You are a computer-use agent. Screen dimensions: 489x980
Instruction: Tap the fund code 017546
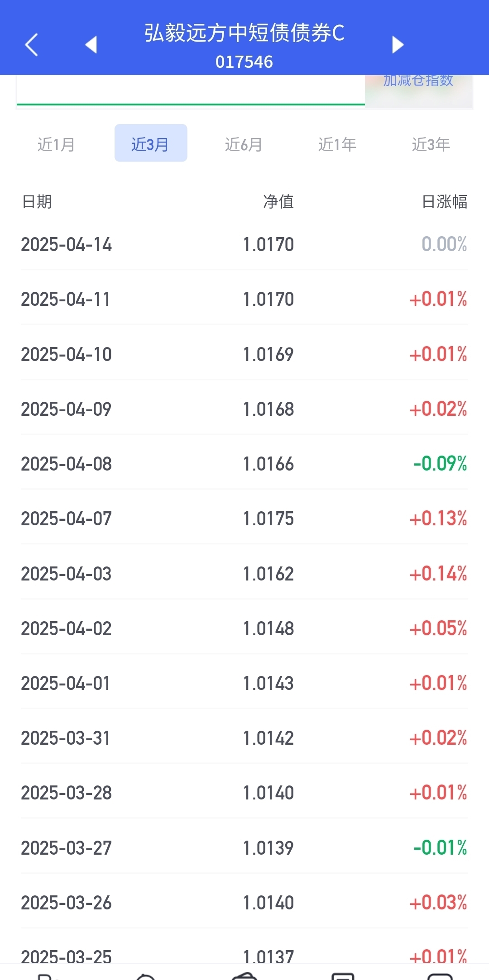[244, 62]
